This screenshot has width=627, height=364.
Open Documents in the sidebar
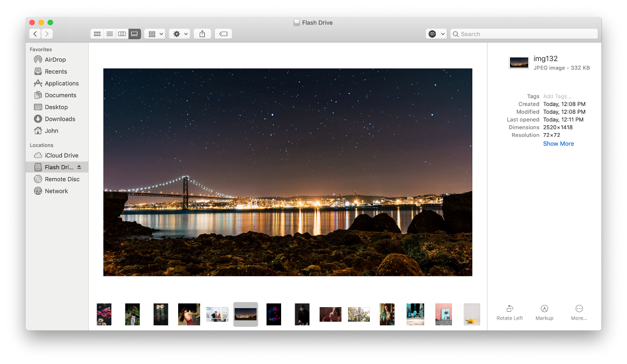tap(57, 95)
